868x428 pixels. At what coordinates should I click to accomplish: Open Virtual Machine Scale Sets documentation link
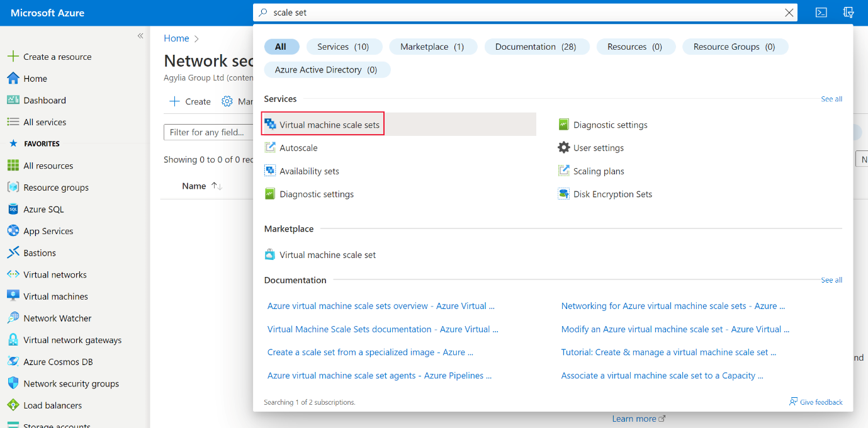coord(383,329)
